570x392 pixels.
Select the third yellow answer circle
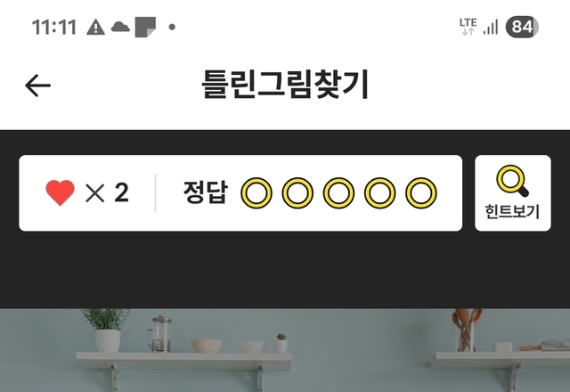point(338,193)
